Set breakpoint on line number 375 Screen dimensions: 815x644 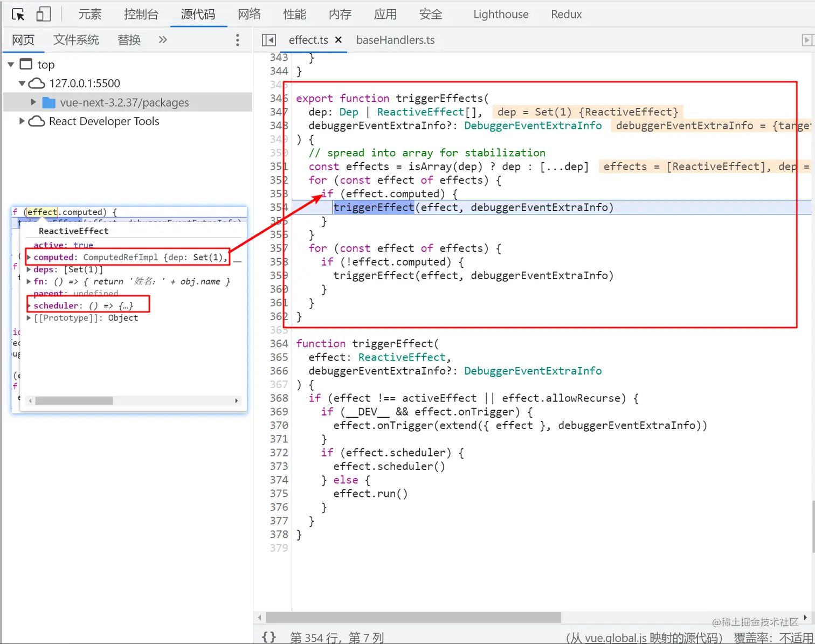[x=279, y=494]
